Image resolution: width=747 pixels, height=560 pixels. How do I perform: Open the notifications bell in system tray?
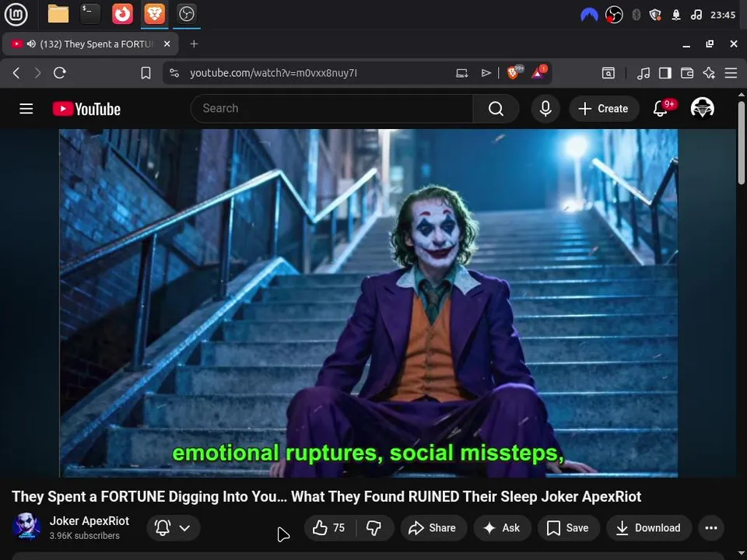[676, 15]
